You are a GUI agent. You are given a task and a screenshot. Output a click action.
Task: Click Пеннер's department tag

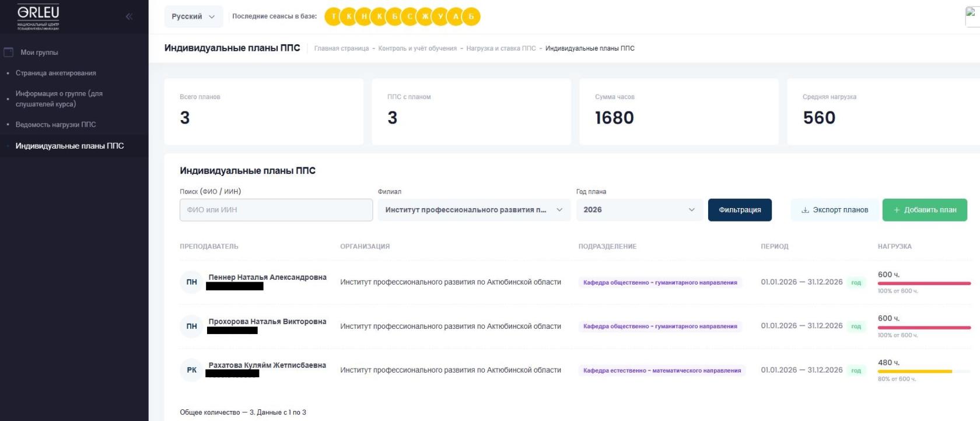point(660,282)
